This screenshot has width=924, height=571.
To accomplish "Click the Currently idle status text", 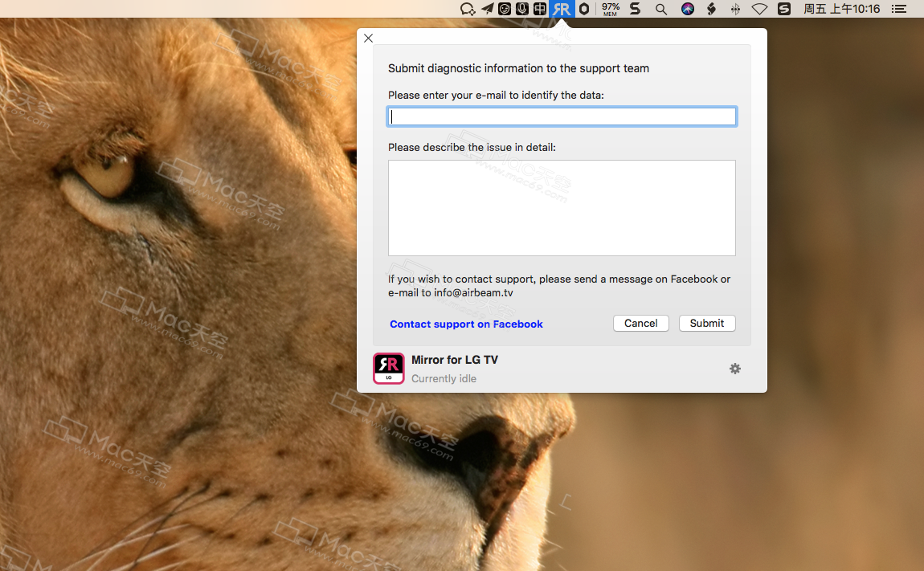I will tap(444, 379).
